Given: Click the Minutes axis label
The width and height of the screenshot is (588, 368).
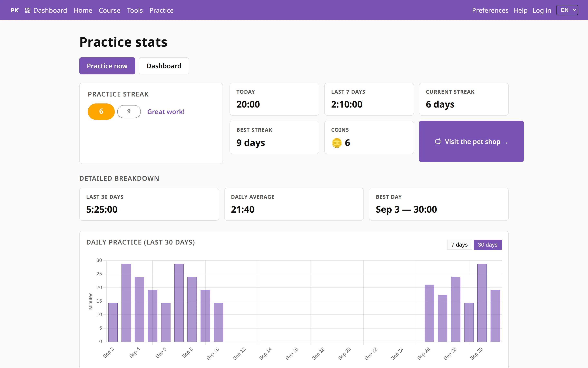Looking at the screenshot, I should 90,301.
